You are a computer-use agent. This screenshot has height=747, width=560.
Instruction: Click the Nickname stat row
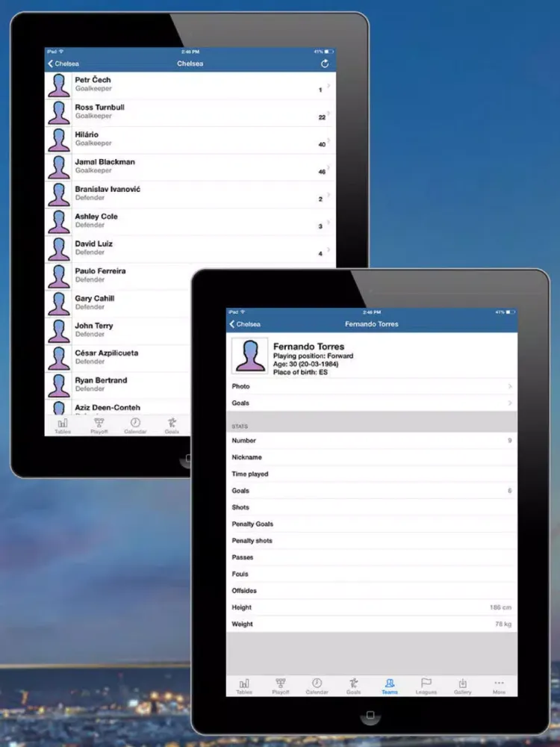[x=371, y=457]
